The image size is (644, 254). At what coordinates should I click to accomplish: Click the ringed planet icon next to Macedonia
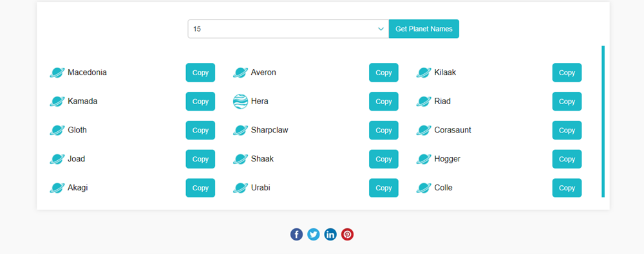[57, 73]
